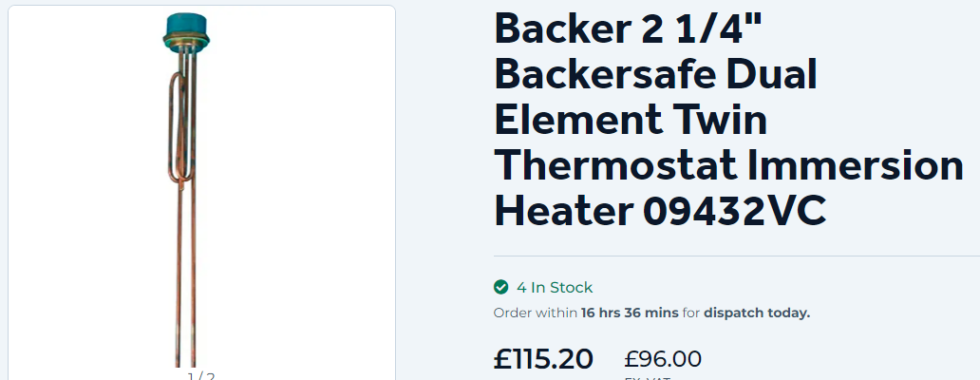Click "Element Twin" in the product title

pyautogui.click(x=631, y=121)
